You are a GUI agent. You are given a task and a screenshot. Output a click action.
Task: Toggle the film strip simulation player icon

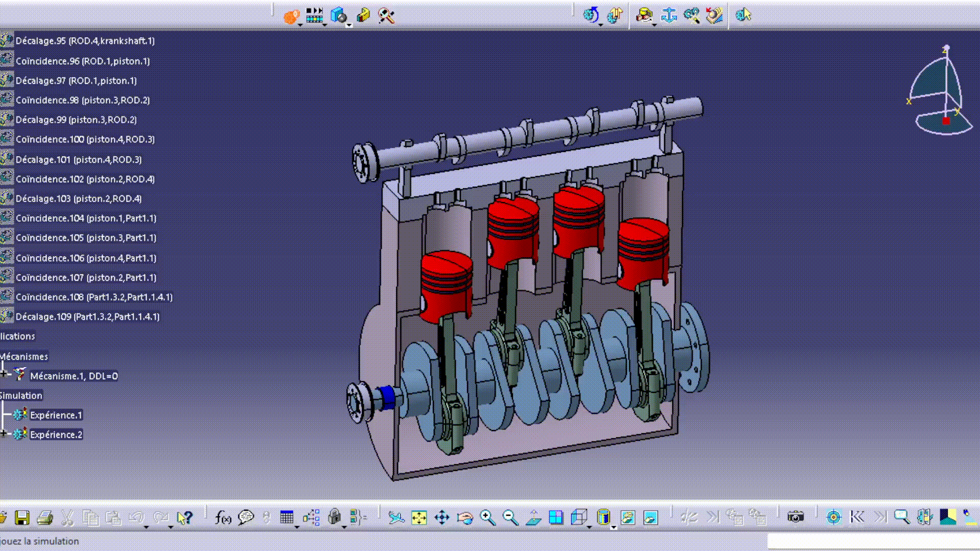click(315, 15)
